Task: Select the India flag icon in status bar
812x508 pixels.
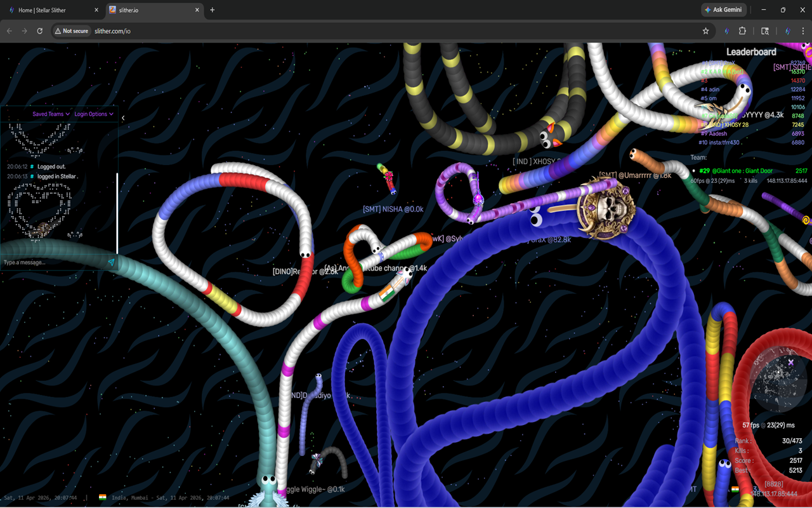Action: pyautogui.click(x=102, y=497)
